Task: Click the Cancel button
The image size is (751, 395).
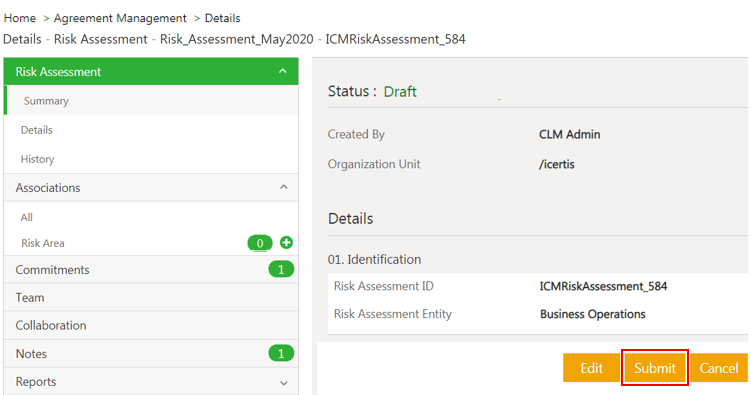Action: [x=719, y=368]
